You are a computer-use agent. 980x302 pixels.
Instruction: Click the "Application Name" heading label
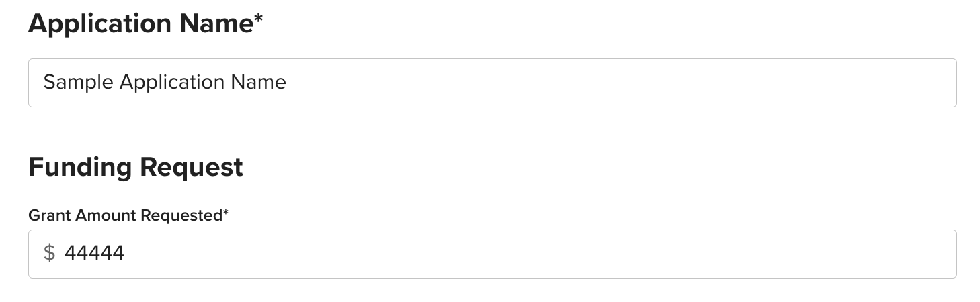pos(140,23)
